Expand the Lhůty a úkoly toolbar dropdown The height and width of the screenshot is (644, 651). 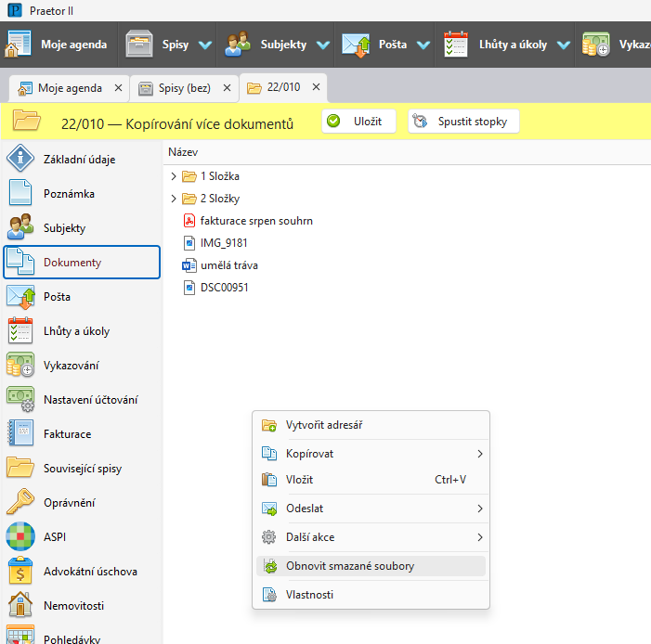[x=564, y=45]
